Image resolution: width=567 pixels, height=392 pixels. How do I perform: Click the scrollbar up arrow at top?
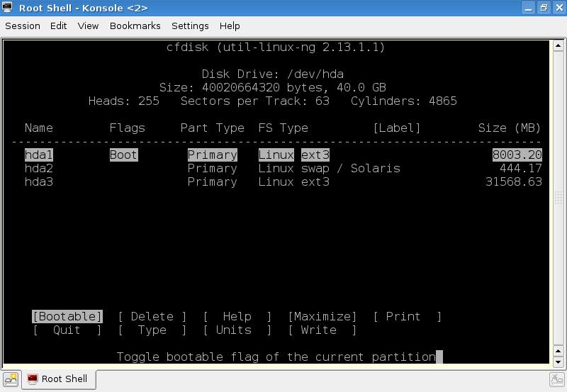558,45
